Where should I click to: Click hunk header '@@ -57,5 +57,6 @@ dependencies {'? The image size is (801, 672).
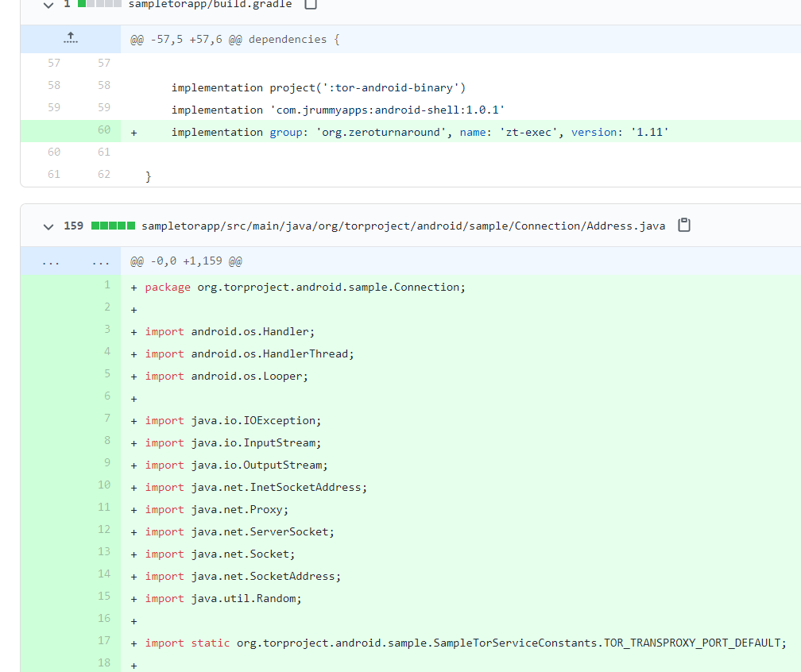235,40
